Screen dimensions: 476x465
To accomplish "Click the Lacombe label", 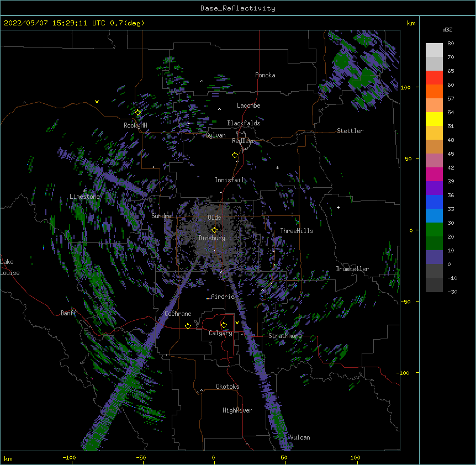I will 248,105.
